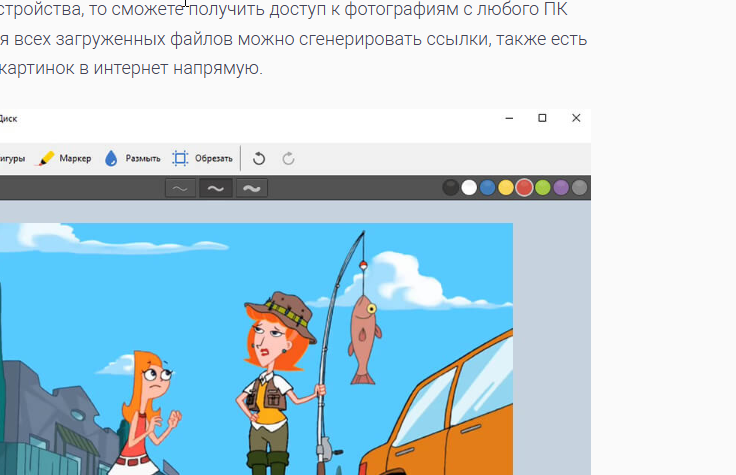Pick the thick line thickness
The height and width of the screenshot is (475, 736).
click(252, 188)
